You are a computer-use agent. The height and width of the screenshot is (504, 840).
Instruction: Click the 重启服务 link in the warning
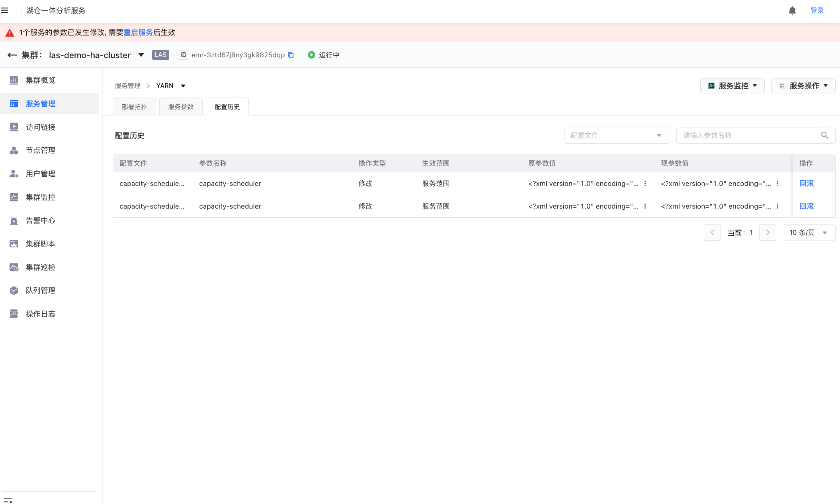138,33
